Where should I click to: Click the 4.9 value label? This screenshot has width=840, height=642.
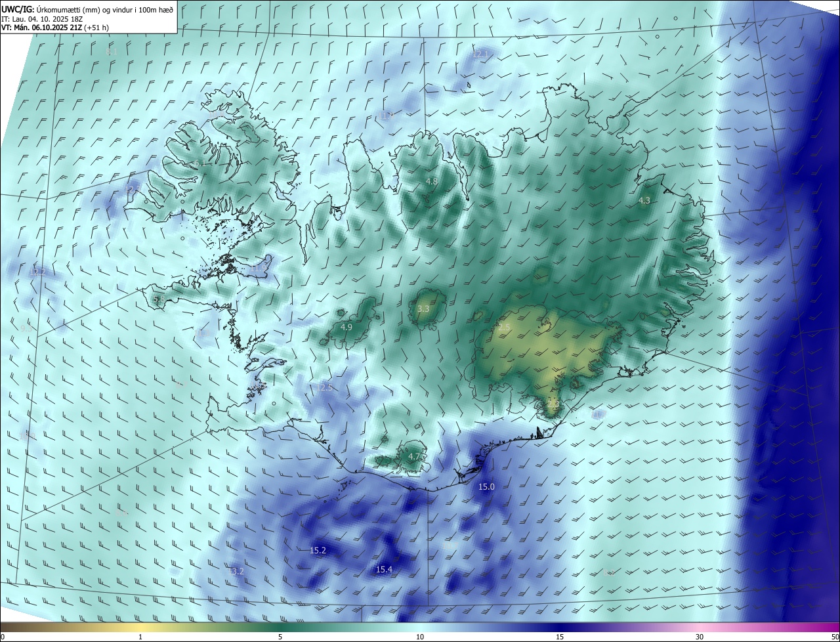[x=346, y=327]
